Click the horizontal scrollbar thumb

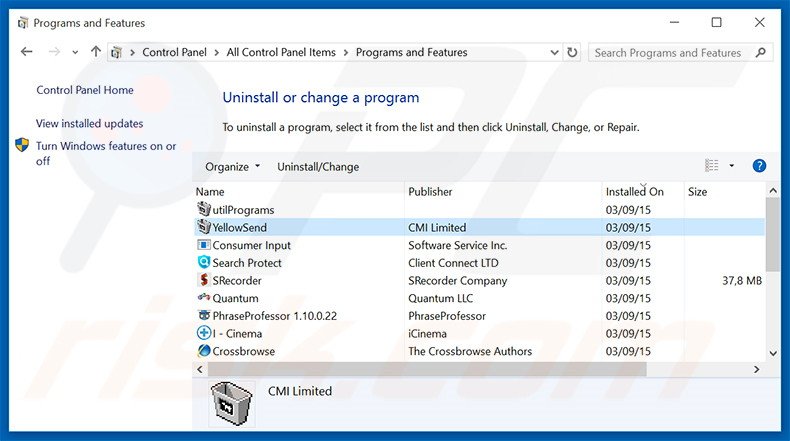pyautogui.click(x=427, y=369)
